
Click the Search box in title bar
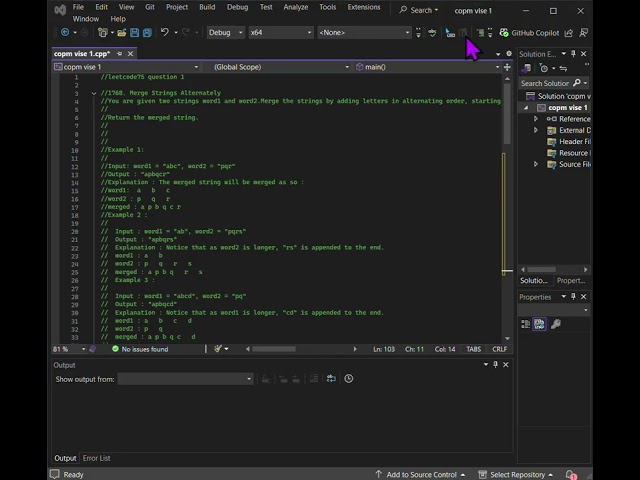[x=418, y=10]
